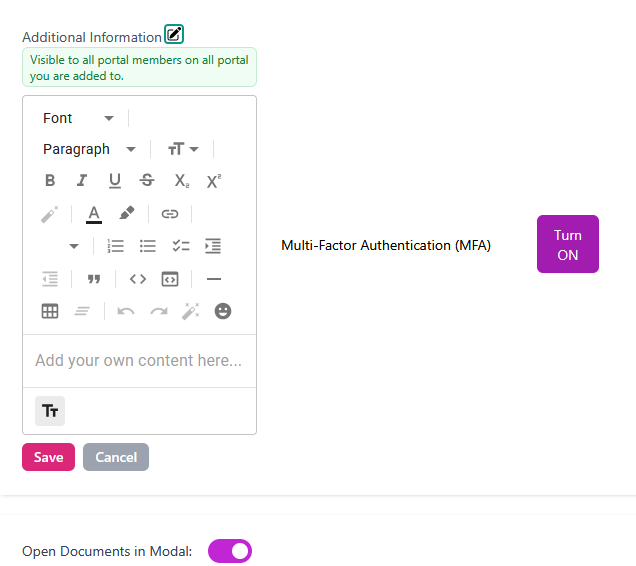The image size is (636, 566).
Task: Open the Paragraph style dropdown
Action: coord(89,149)
